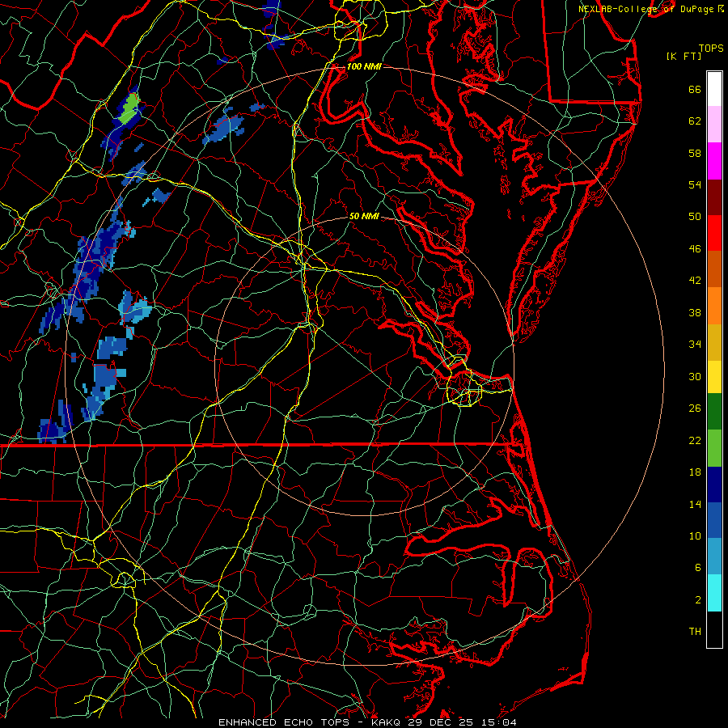Click the white 66 K FT legend swatch

point(714,89)
